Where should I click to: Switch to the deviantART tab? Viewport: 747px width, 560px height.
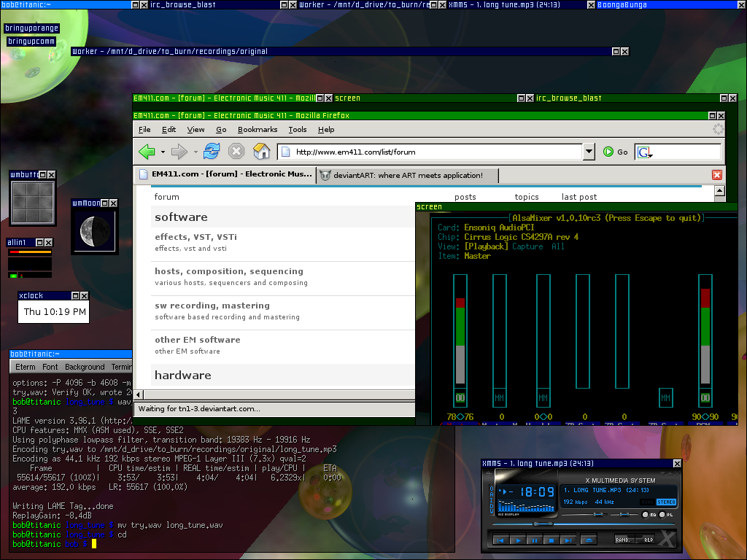[407, 175]
